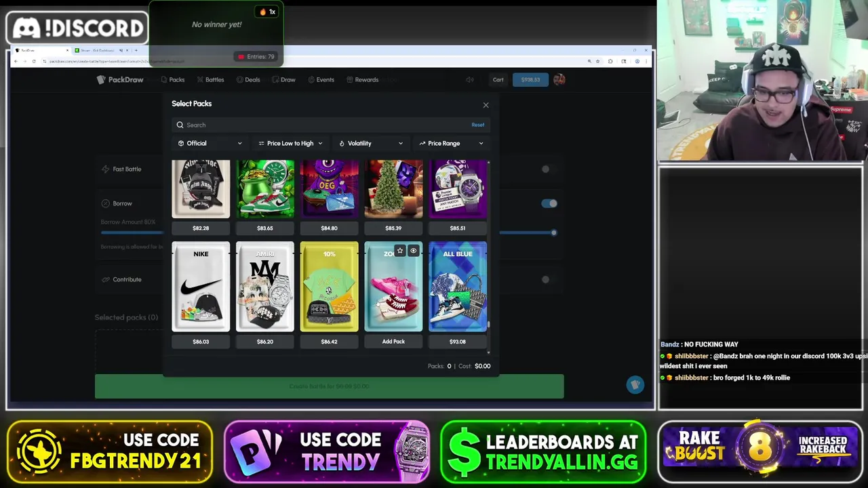Viewport: 868px width, 488px height.
Task: Open the blue chat bubble widget
Action: click(635, 385)
